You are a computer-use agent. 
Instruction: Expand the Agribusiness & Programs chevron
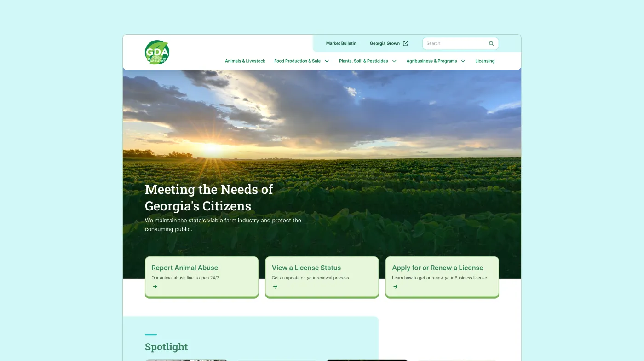pos(463,61)
